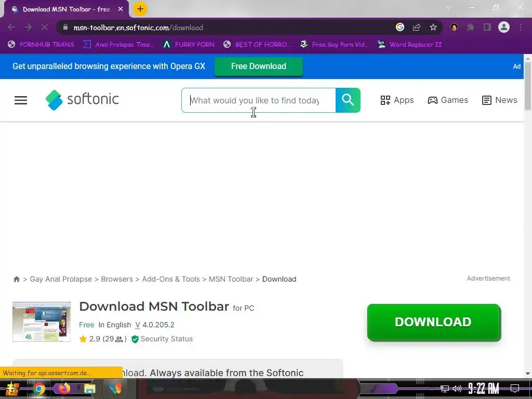Viewport: 532px width, 399px height.
Task: Open the tab search chevron
Action: pos(448,7)
